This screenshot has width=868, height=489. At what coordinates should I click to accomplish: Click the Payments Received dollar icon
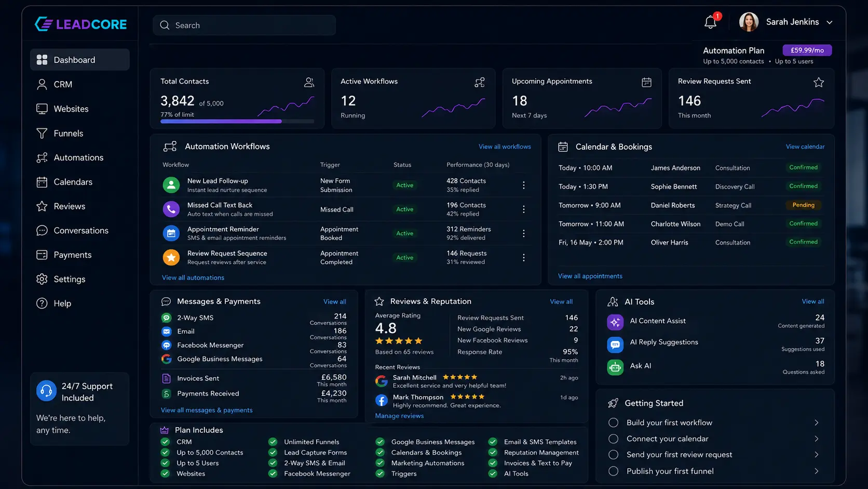point(167,394)
